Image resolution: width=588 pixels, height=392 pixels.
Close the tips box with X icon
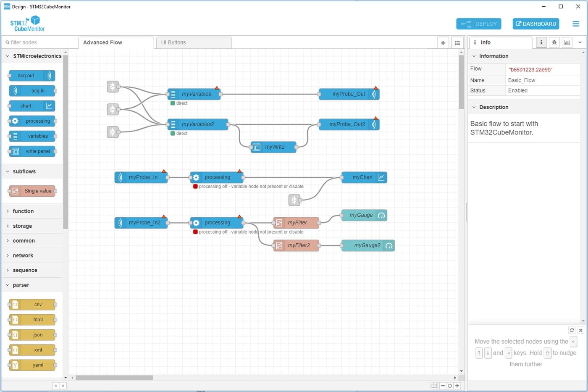pos(580,330)
